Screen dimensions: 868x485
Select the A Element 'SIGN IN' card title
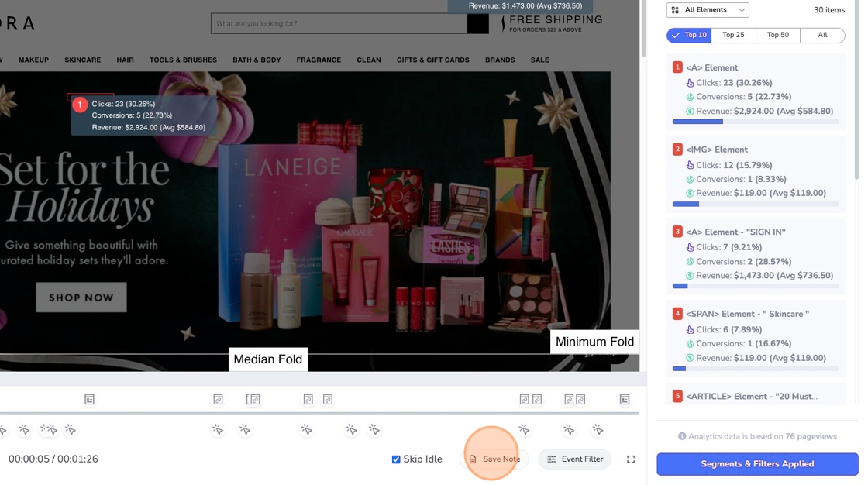point(735,232)
